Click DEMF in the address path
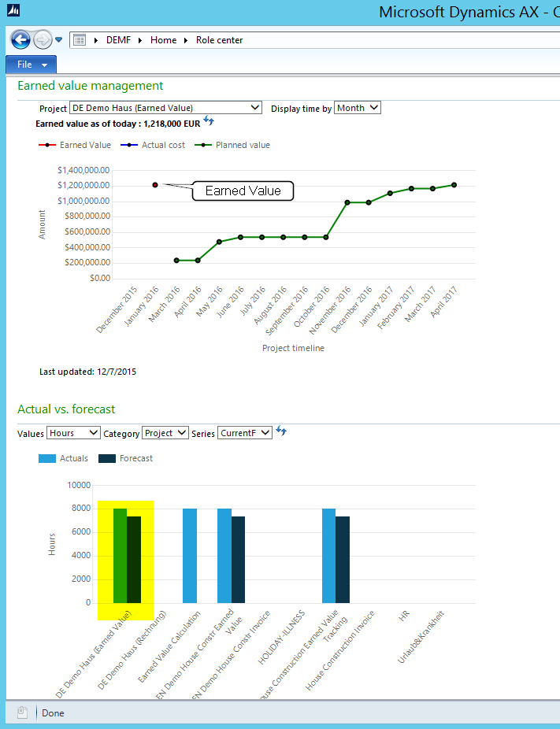This screenshot has height=729, width=560. pyautogui.click(x=118, y=40)
